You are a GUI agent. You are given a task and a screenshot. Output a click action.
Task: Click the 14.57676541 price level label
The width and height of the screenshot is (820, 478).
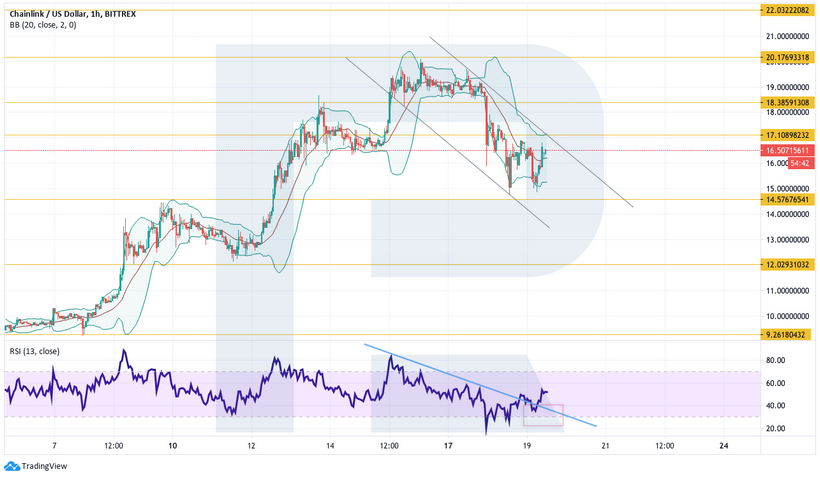coord(787,199)
